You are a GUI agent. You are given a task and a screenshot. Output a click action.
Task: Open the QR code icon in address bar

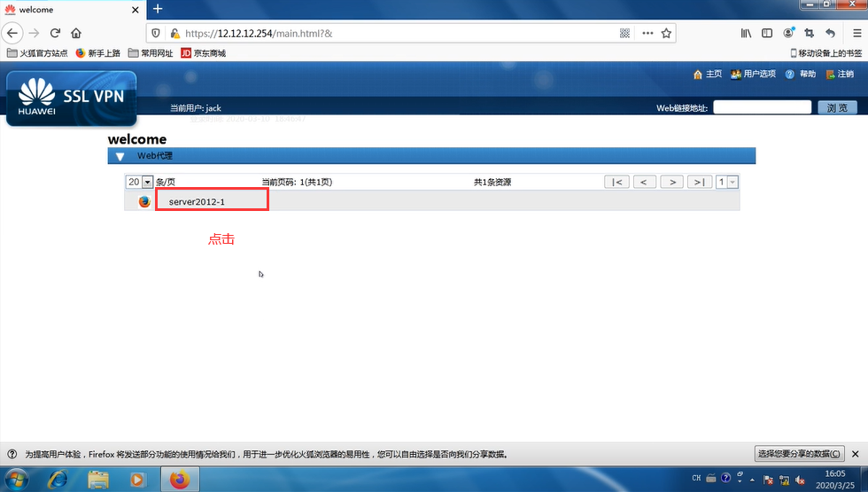click(x=624, y=34)
